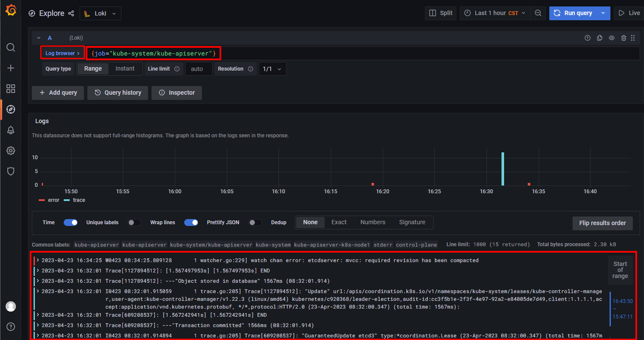Toggle query A visibility eye icon
The height and width of the screenshot is (340, 644).
[612, 38]
